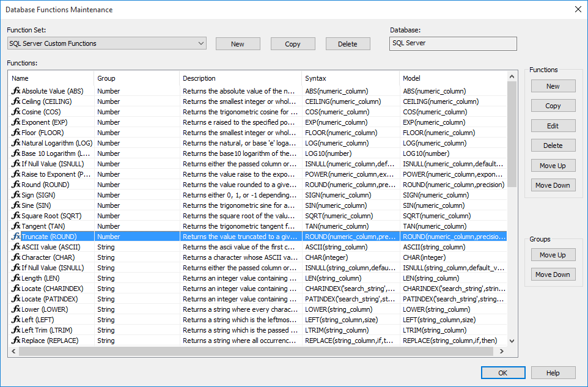Screen dimensions: 588x387
Task: Click the horizontal scrollbar right arrow
Action: 502,352
